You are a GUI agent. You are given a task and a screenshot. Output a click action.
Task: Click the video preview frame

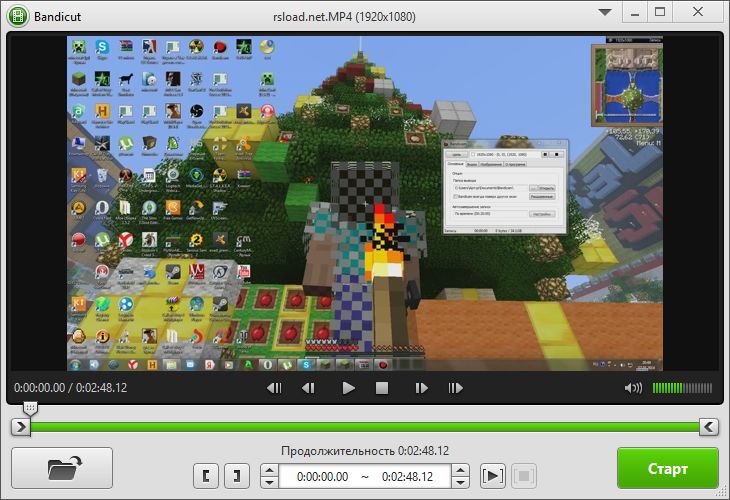click(x=365, y=204)
